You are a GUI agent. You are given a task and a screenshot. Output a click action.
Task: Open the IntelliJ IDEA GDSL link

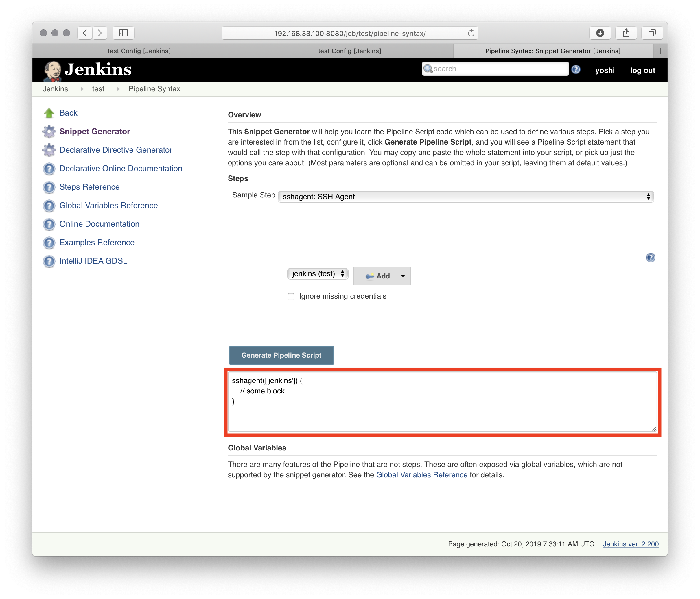[93, 261]
